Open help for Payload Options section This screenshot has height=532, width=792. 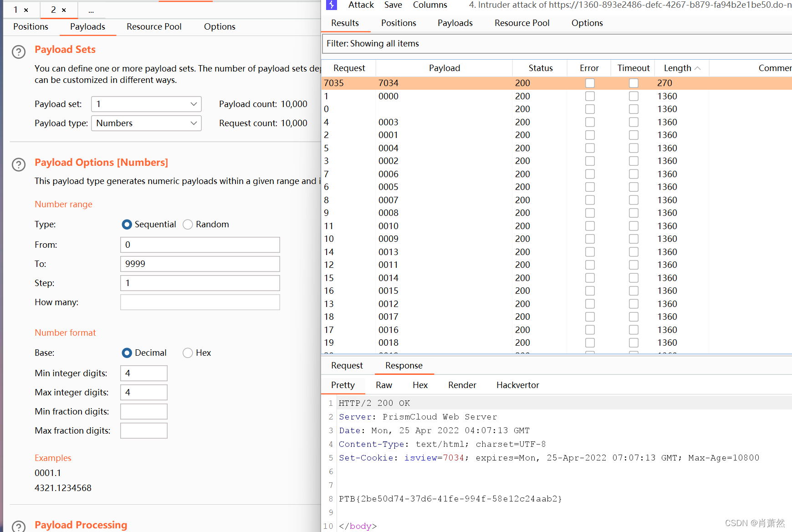tap(19, 165)
